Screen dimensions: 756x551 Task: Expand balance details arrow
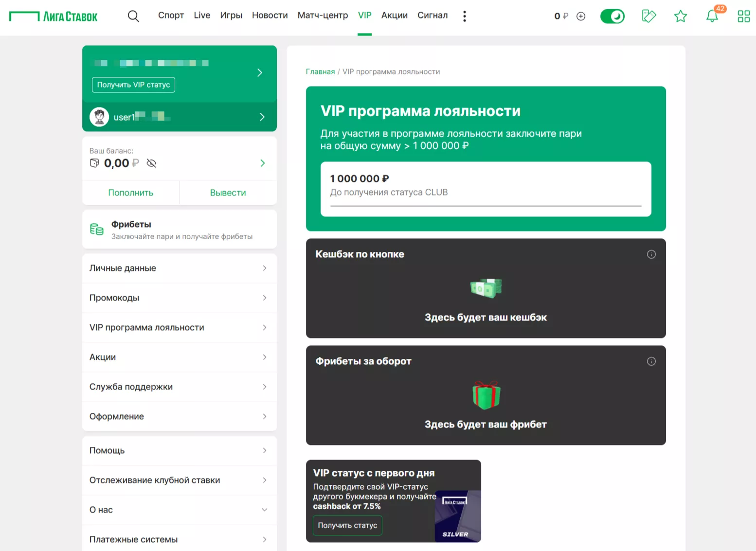click(262, 163)
